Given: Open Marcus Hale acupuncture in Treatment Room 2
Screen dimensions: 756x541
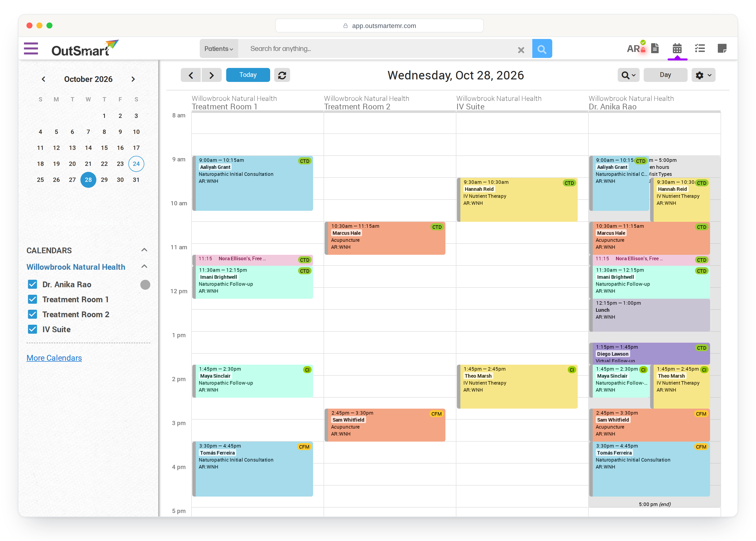Looking at the screenshot, I should tap(385, 238).
